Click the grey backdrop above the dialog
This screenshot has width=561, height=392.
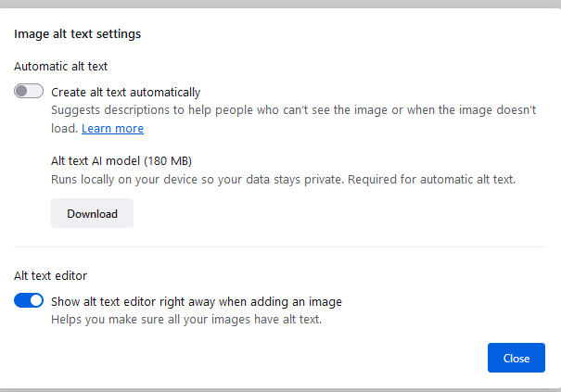pyautogui.click(x=278, y=4)
